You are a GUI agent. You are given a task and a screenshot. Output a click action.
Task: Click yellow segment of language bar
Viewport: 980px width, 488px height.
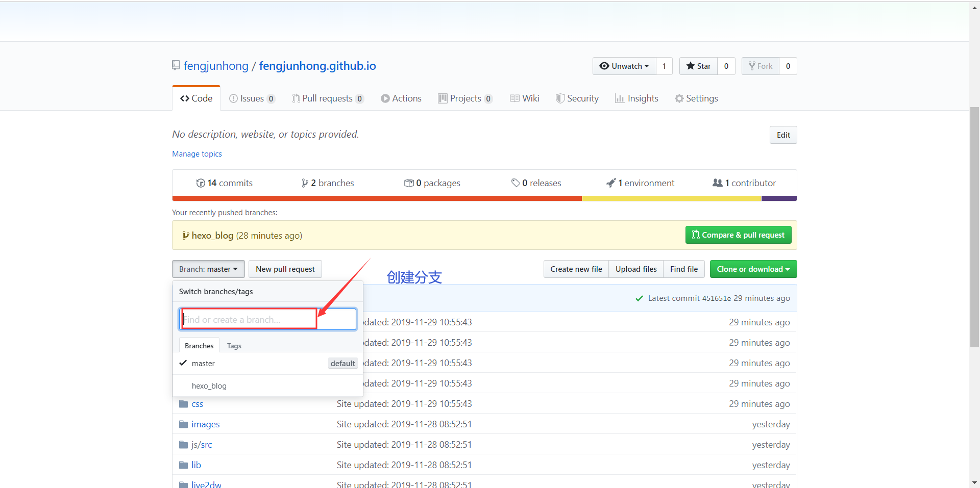coord(672,198)
